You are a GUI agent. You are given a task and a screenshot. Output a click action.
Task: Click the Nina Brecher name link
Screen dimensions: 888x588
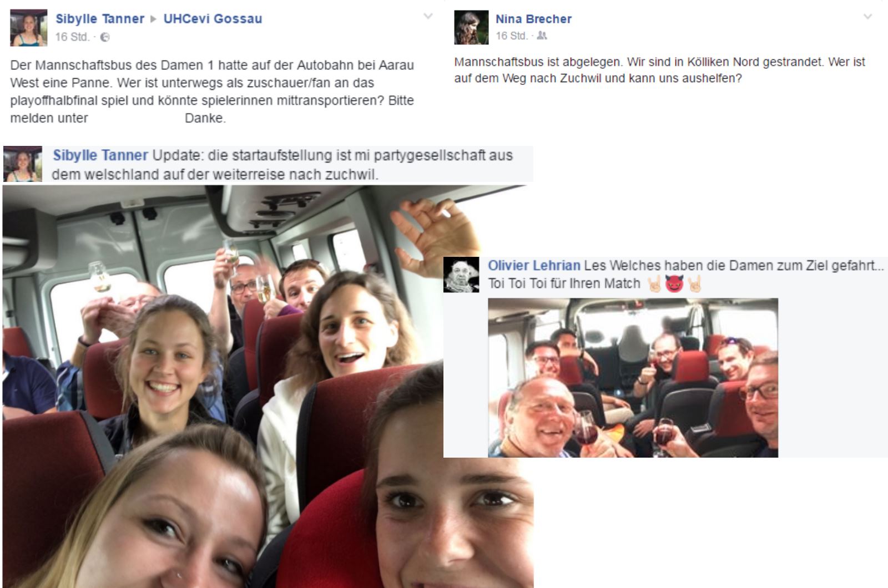point(533,19)
